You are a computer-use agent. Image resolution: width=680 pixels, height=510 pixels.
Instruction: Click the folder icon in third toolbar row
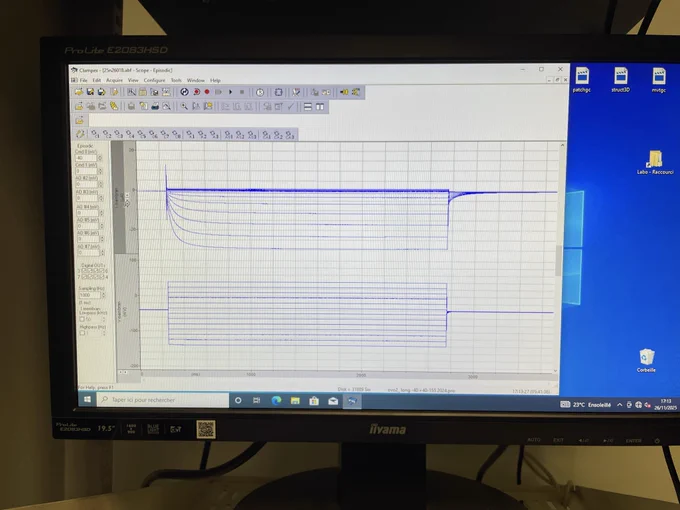click(79, 120)
